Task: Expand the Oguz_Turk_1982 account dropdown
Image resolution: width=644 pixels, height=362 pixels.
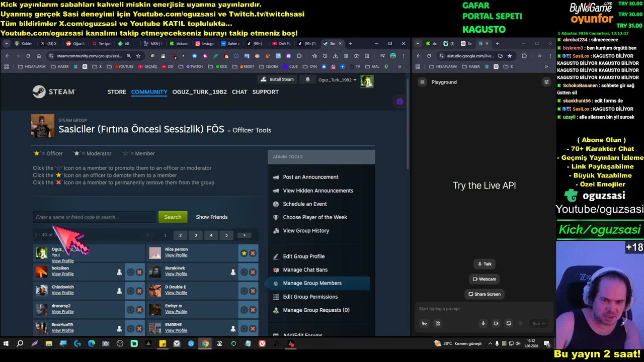Action: pos(337,80)
